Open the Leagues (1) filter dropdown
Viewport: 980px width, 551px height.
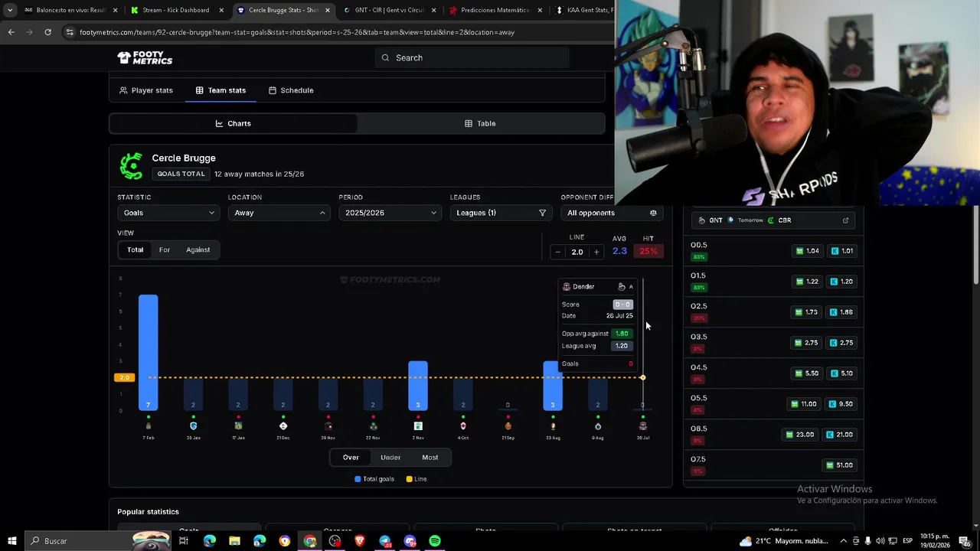501,213
